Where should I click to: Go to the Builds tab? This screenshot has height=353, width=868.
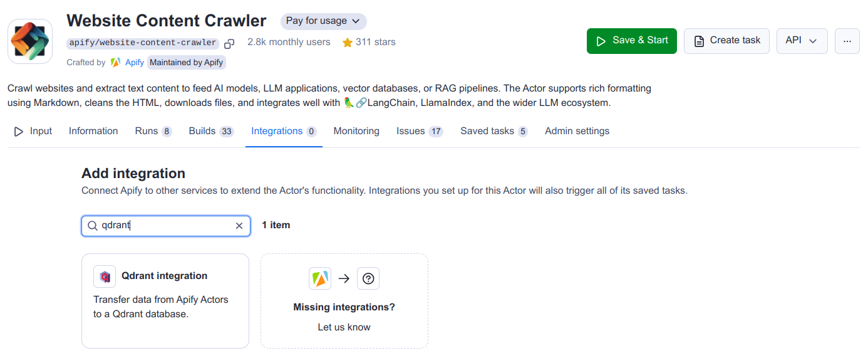click(211, 131)
